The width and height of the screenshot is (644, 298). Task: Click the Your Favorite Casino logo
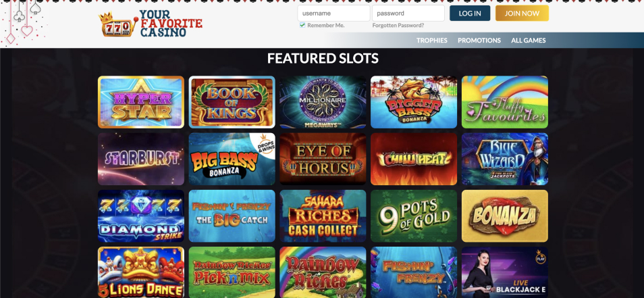click(151, 24)
